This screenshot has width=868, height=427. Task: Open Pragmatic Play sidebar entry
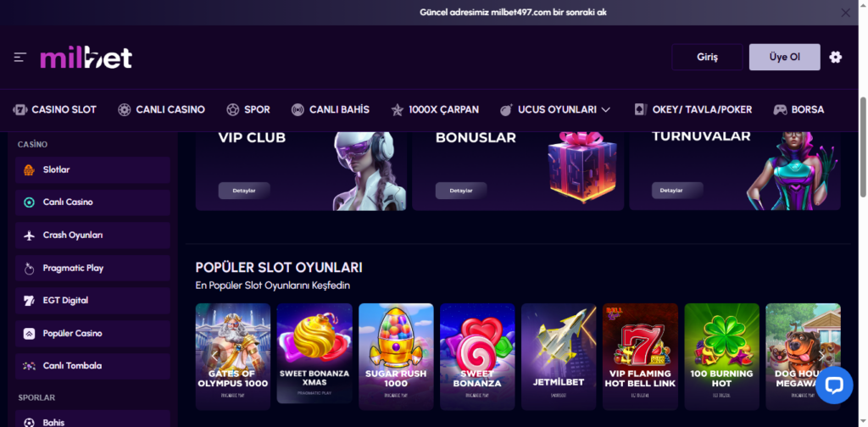point(92,268)
